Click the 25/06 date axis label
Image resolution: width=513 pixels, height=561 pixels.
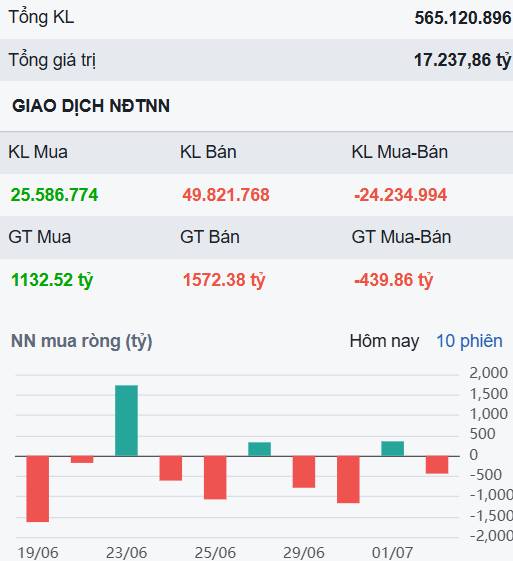(x=215, y=553)
